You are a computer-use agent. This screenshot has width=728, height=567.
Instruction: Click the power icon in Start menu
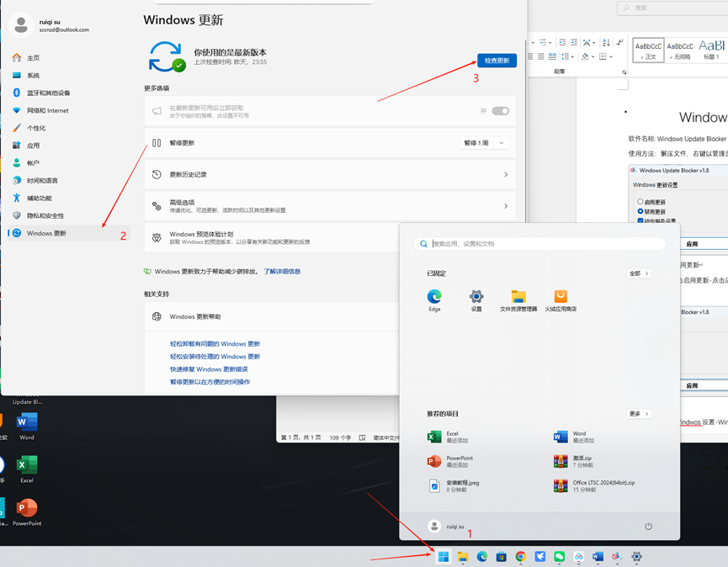pyautogui.click(x=648, y=527)
